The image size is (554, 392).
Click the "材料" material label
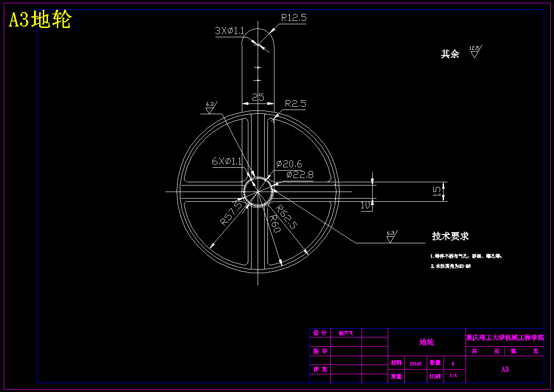coord(396,363)
